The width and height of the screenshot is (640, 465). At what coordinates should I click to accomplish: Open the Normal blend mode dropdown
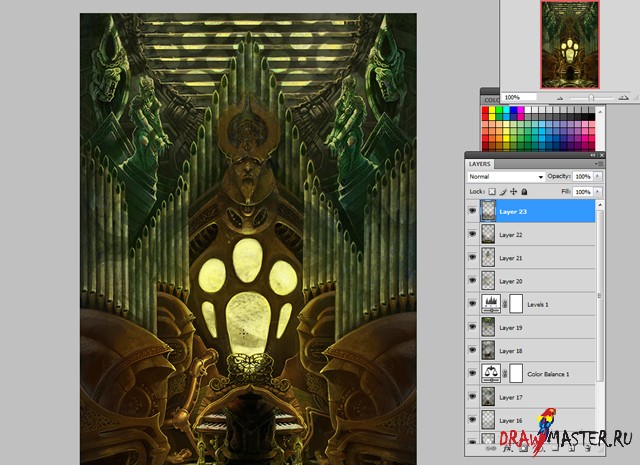(x=506, y=176)
